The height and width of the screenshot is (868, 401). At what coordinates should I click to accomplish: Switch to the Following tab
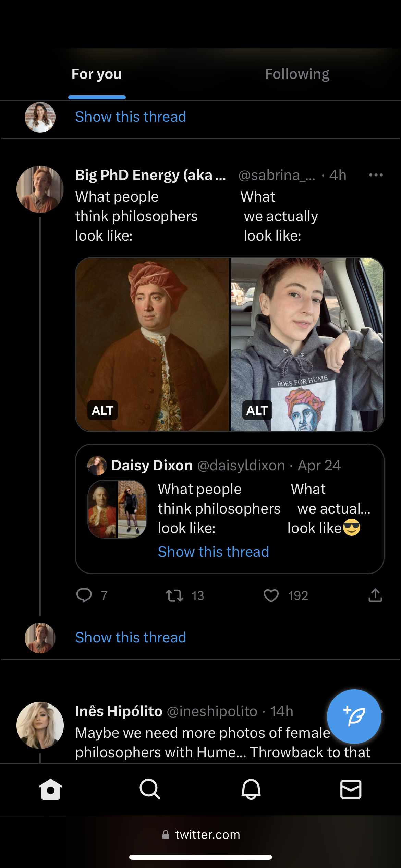point(297,74)
